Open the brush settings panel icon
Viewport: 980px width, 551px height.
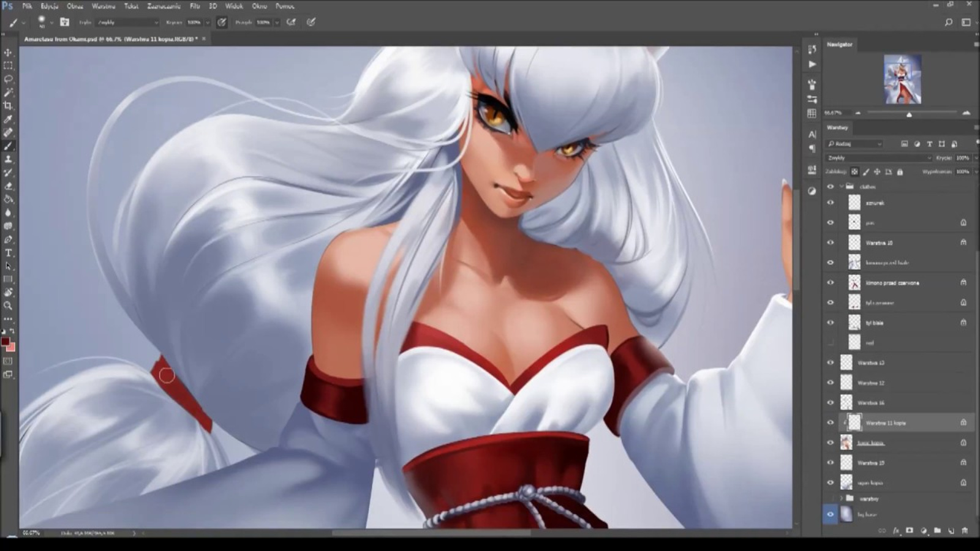click(x=64, y=22)
